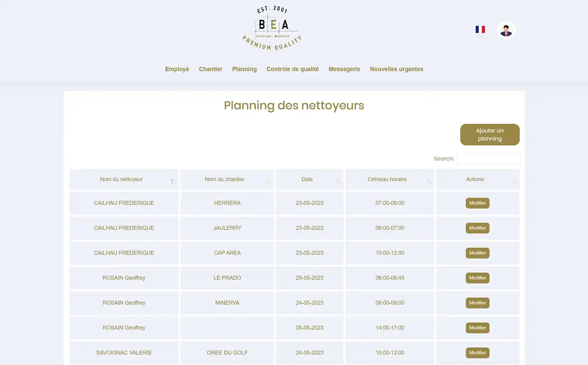Click the sort icon on Nom du chantier
Screen dimensions: 588x365
coord(268,181)
